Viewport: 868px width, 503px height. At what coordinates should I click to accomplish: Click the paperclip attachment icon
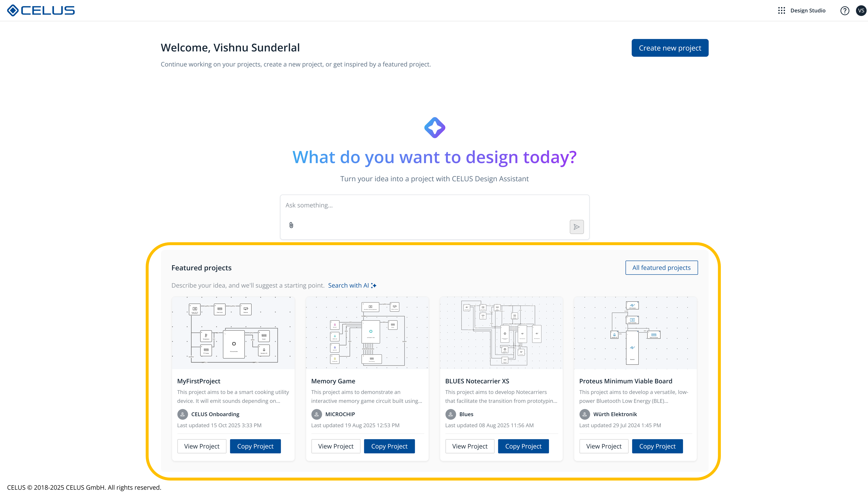click(291, 225)
